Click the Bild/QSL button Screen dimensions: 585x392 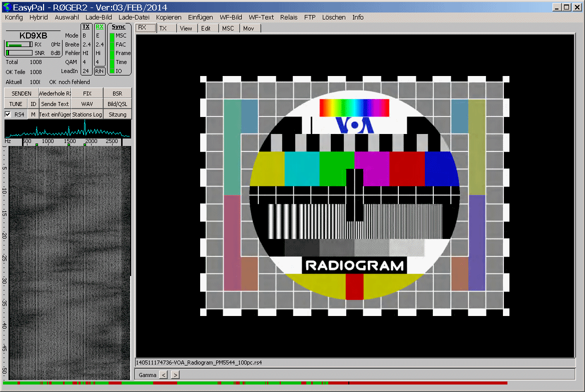(x=118, y=104)
